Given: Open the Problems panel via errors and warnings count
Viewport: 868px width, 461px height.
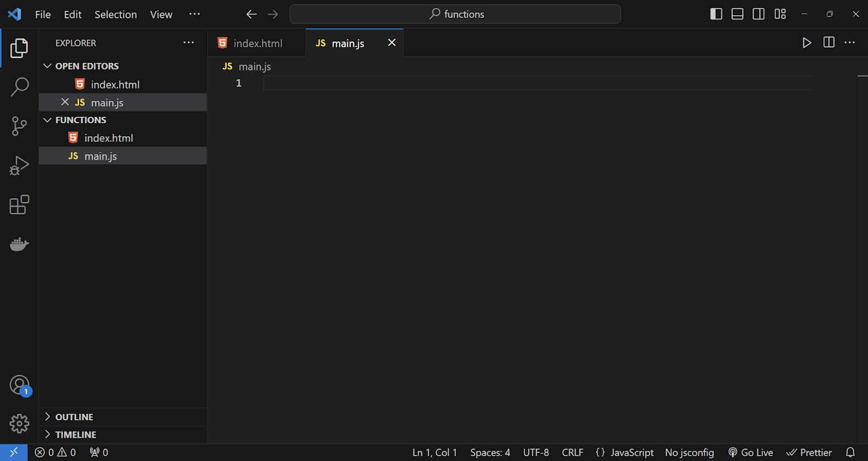Looking at the screenshot, I should click(x=55, y=452).
